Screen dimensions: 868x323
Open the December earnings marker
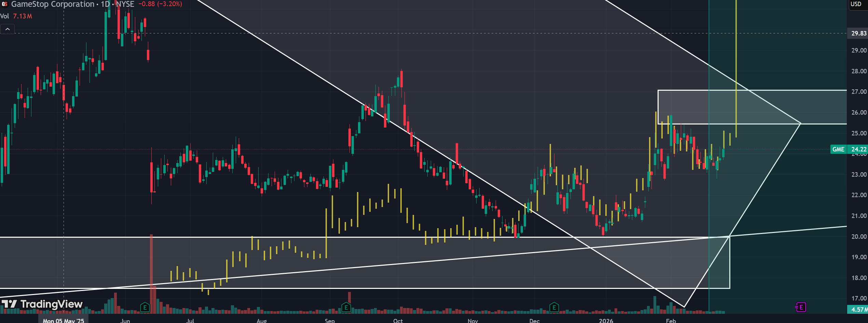[x=554, y=307]
